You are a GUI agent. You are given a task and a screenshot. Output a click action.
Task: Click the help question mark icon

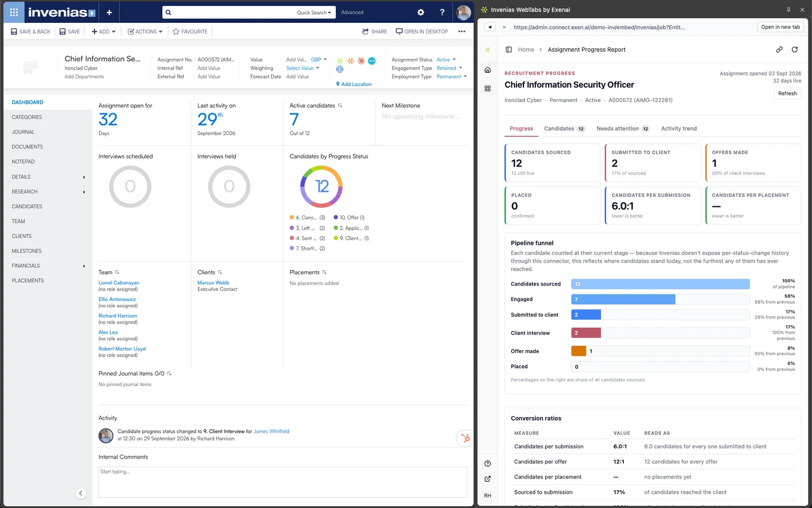point(442,12)
